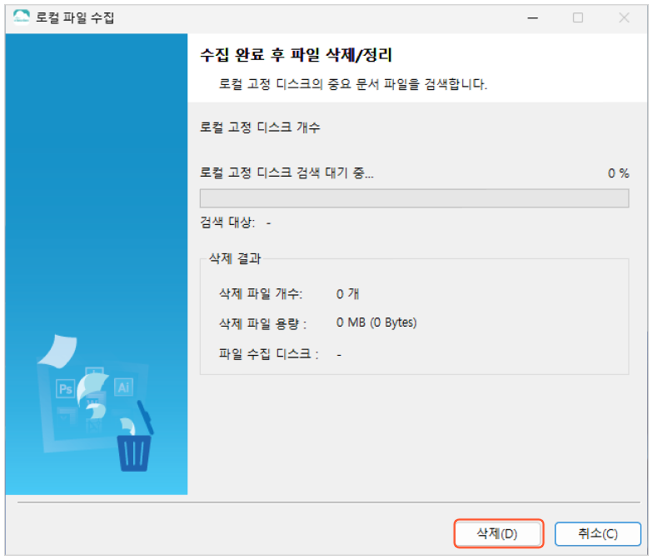Viewport: 651px width, 560px height.
Task: Click the 취소(C) cancel button
Action: click(x=598, y=533)
